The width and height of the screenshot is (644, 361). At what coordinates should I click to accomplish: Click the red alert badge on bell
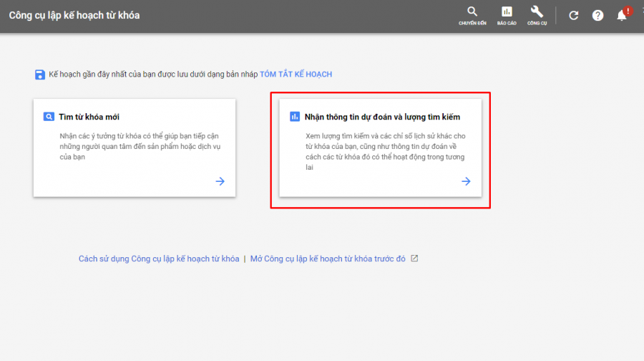pyautogui.click(x=628, y=10)
